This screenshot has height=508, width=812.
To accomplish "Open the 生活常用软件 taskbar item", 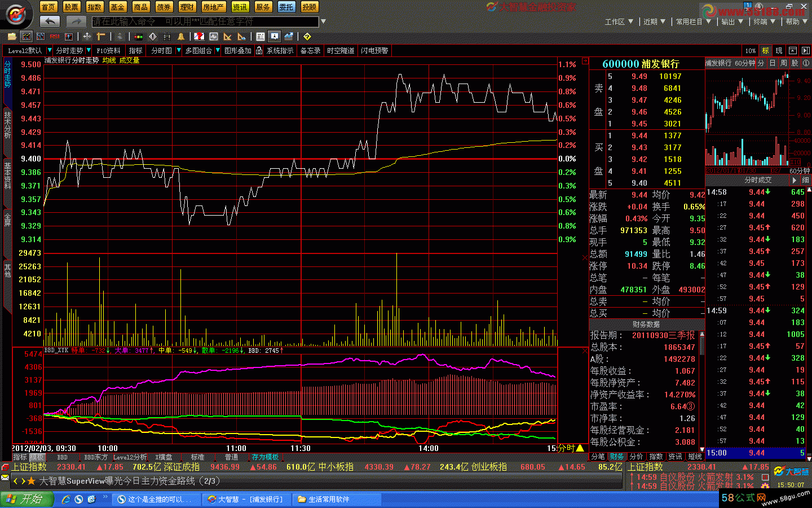I will click(x=338, y=499).
